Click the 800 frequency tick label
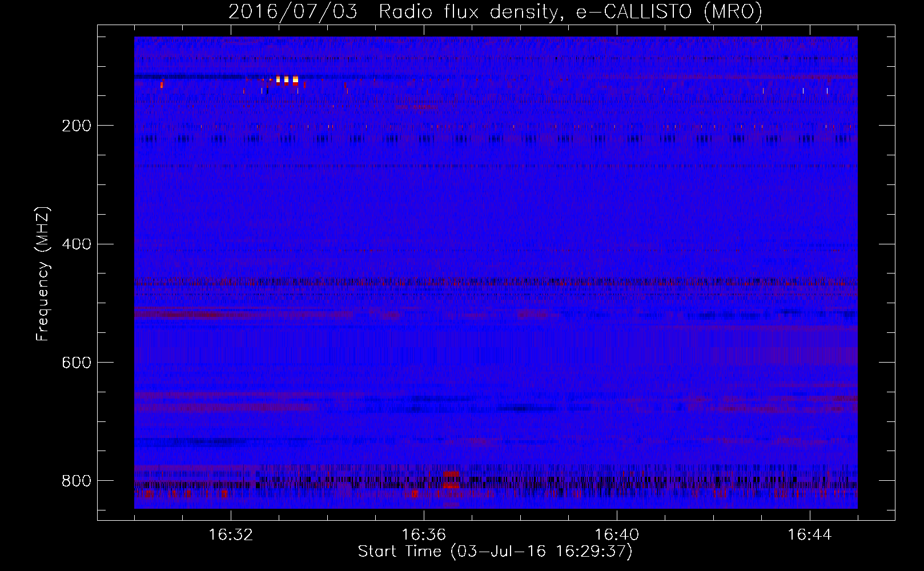The width and height of the screenshot is (924, 571). click(x=76, y=481)
